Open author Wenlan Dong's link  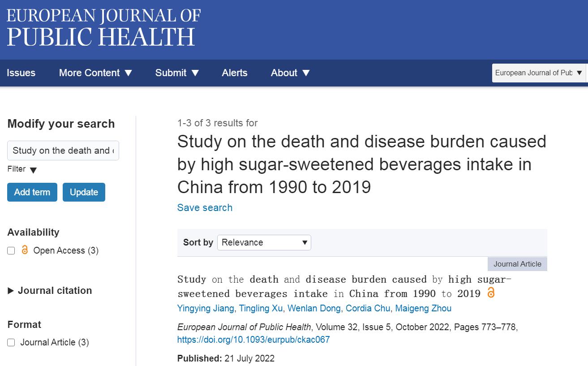(314, 308)
